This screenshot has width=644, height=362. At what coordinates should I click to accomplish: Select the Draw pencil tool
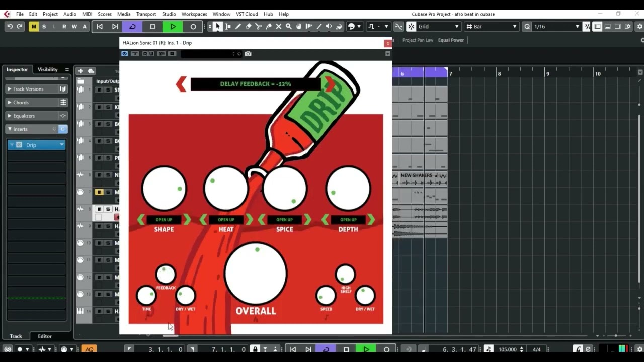pyautogui.click(x=238, y=26)
